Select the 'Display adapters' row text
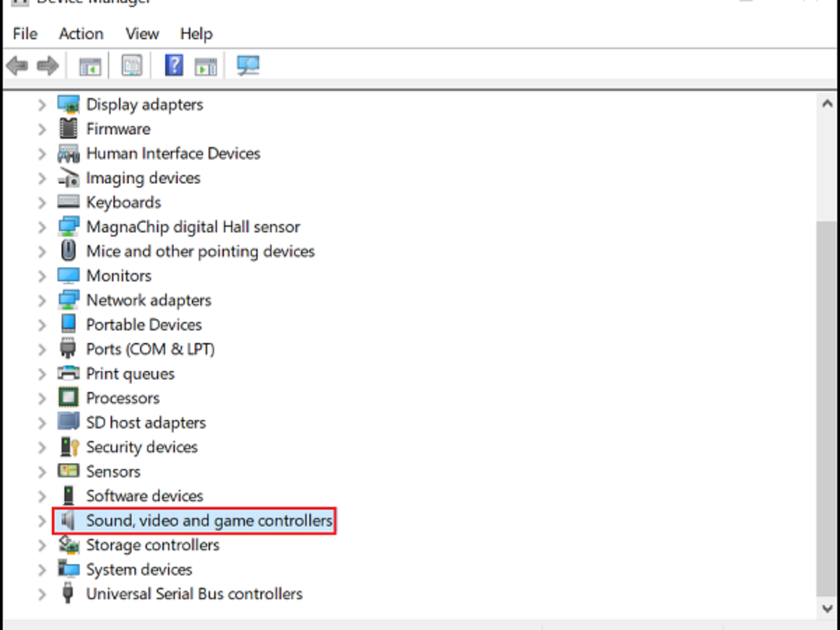Image resolution: width=840 pixels, height=630 pixels. click(x=145, y=104)
